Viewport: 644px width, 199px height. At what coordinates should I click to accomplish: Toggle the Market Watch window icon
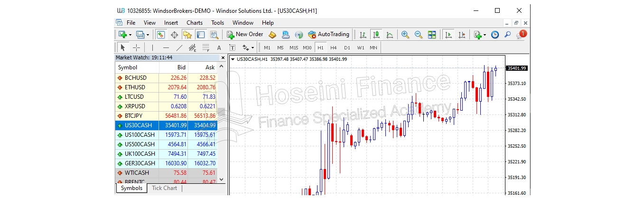pos(161,35)
